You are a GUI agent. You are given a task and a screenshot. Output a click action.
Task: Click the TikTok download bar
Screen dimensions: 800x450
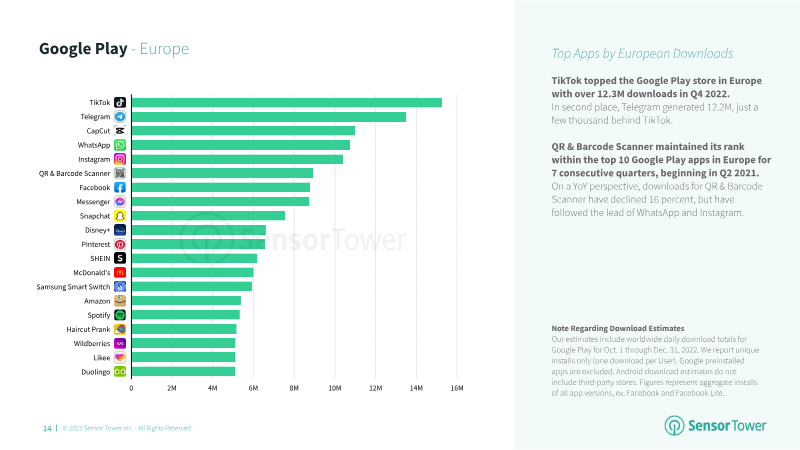(x=287, y=103)
